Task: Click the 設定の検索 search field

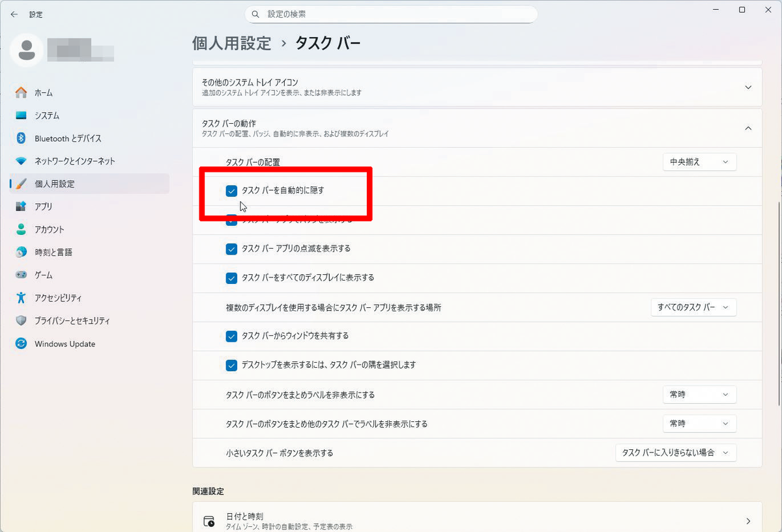Action: [391, 14]
